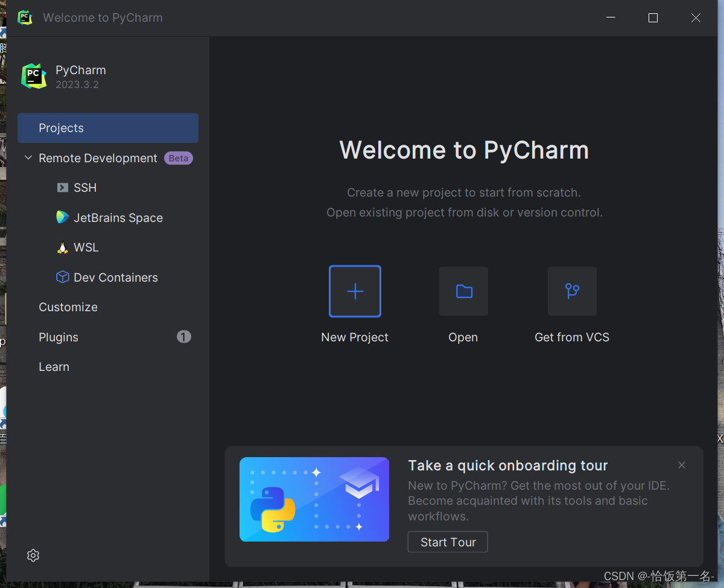Image resolution: width=724 pixels, height=588 pixels.
Task: Minimize the Welcome to PyCharm window
Action: [611, 18]
